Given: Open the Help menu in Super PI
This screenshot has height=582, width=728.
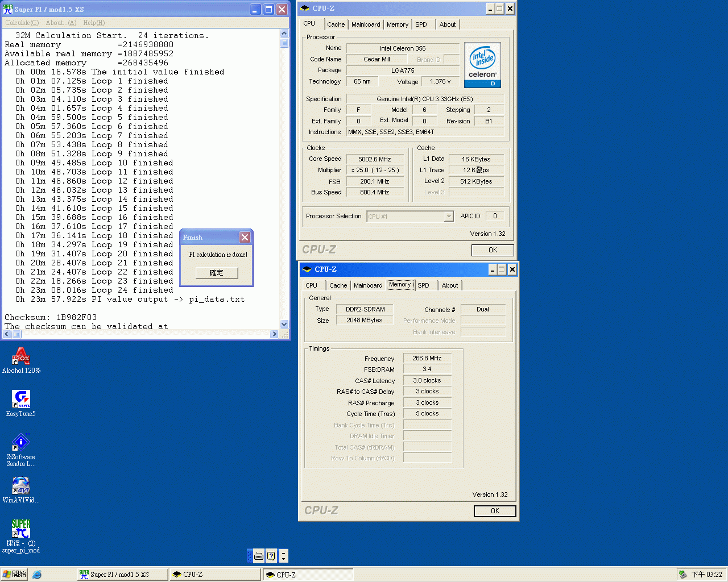Looking at the screenshot, I should (94, 23).
